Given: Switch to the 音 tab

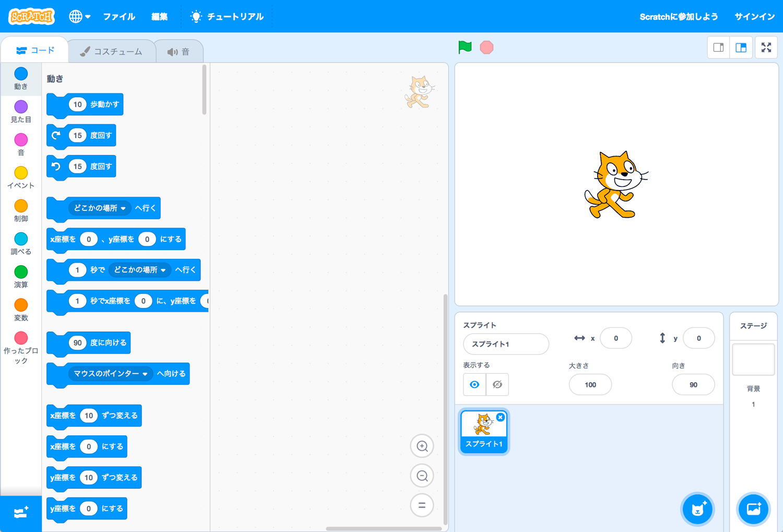Looking at the screenshot, I should point(179,51).
